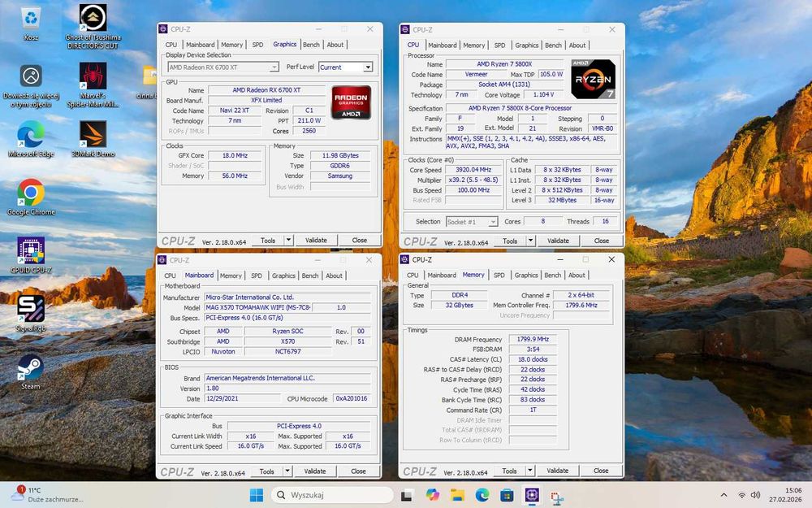Click the Radeon Graphics logo in Graphics window
The width and height of the screenshot is (812, 508).
point(351,102)
